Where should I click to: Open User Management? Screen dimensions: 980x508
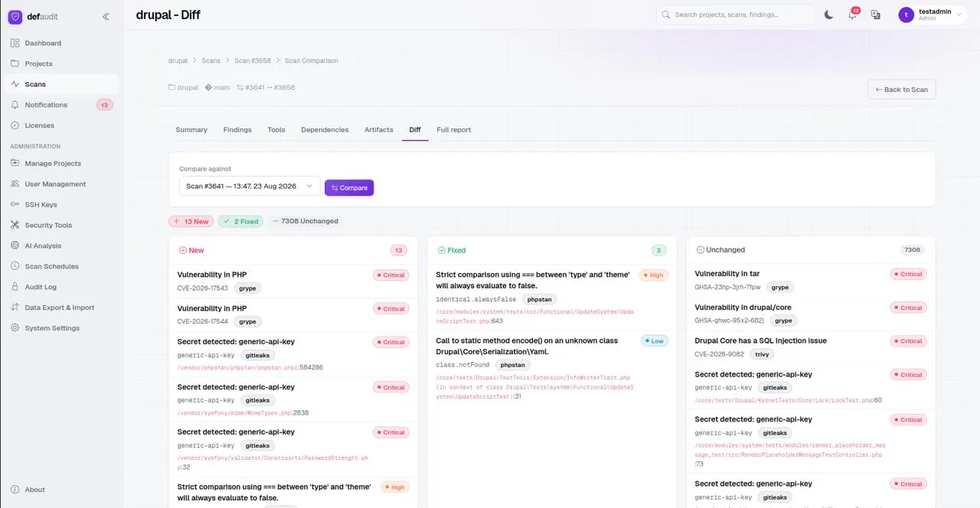click(x=61, y=184)
